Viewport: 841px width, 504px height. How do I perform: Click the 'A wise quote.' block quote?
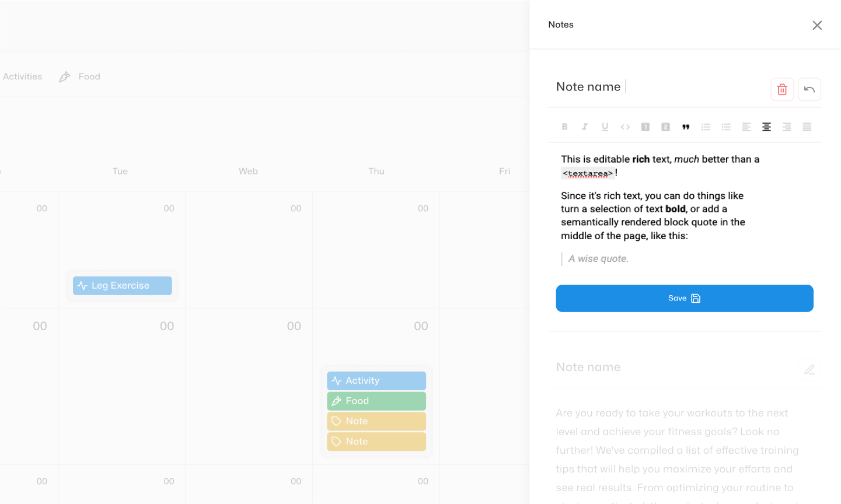point(598,258)
